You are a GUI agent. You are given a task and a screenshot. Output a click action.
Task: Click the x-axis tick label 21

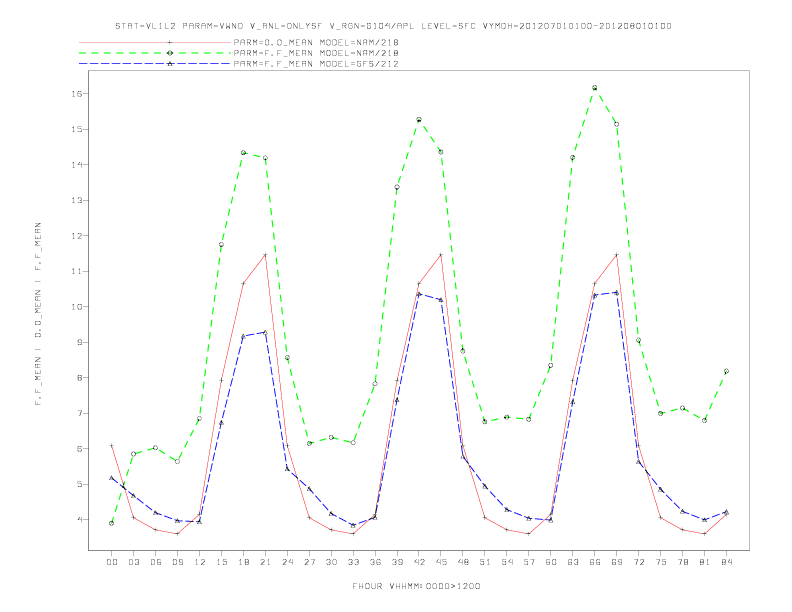[x=265, y=562]
